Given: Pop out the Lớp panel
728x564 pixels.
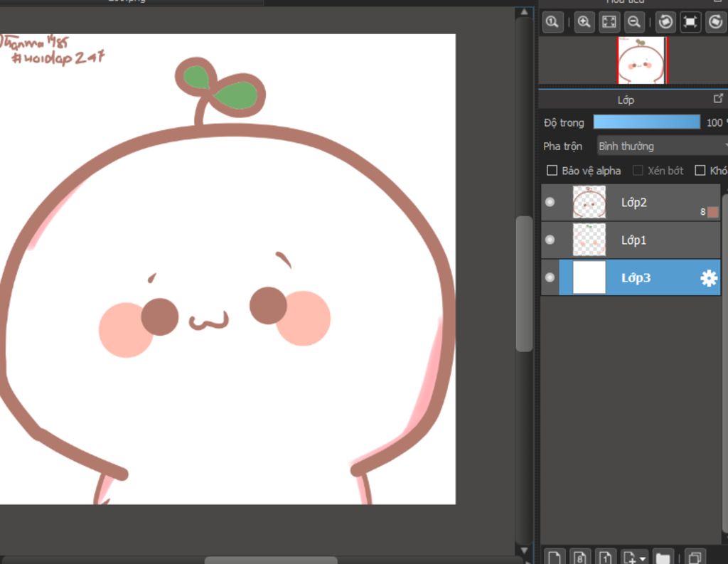Looking at the screenshot, I should [718, 98].
